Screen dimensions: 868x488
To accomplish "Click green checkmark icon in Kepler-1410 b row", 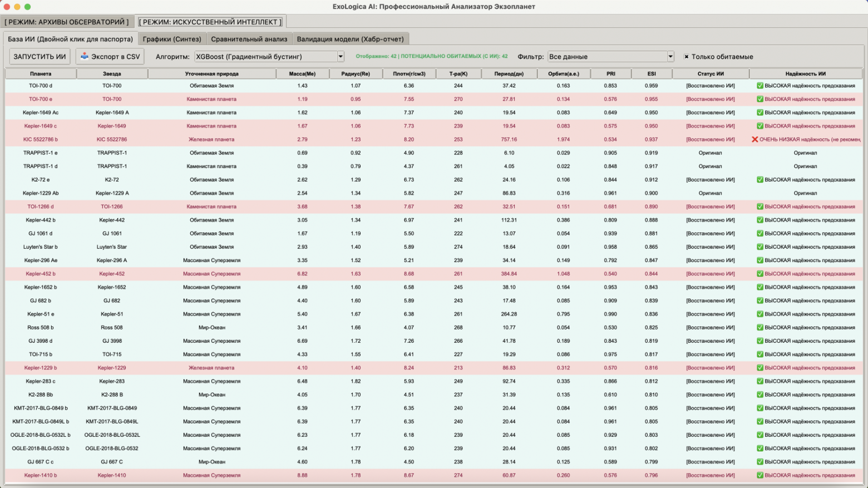I will 759,475.
